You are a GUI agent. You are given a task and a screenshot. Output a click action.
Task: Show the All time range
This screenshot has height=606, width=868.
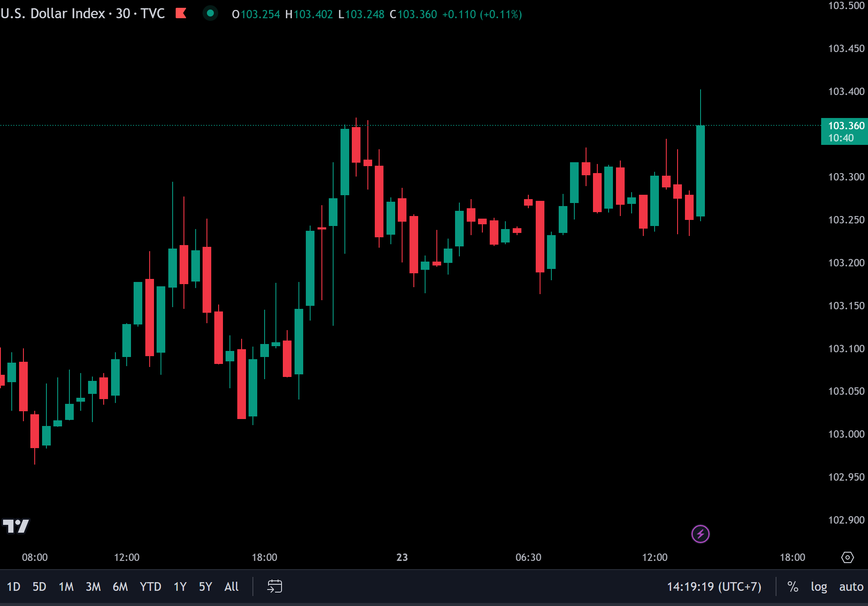point(231,586)
